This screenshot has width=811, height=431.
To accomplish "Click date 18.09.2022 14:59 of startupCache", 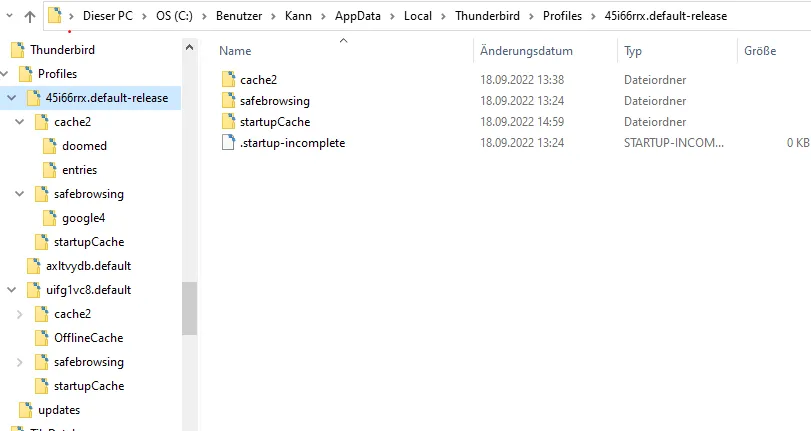I will 522,122.
